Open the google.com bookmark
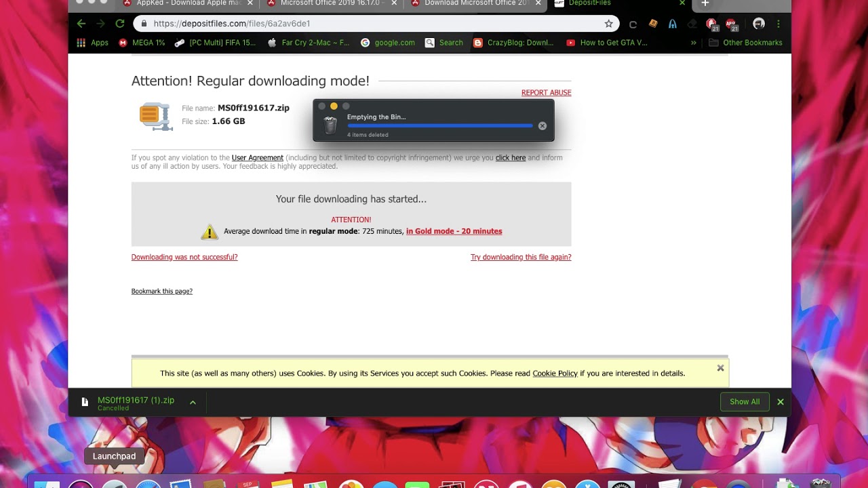 pyautogui.click(x=388, y=43)
